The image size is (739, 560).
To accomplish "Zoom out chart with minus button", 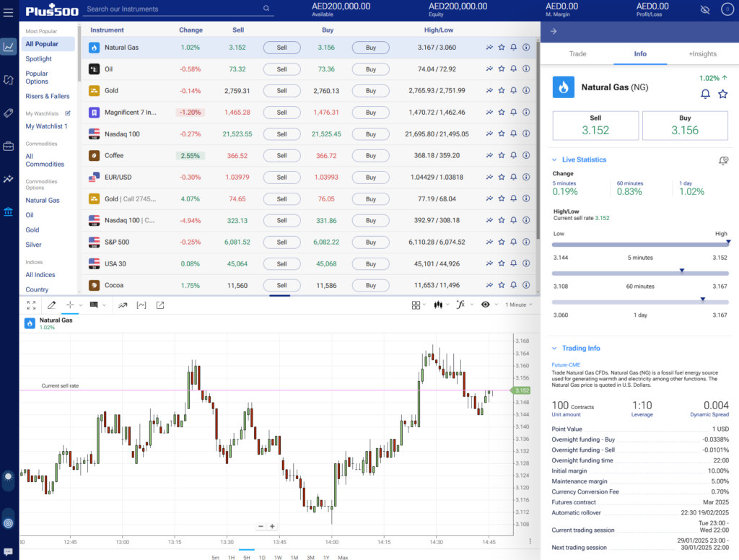I will pos(261,526).
